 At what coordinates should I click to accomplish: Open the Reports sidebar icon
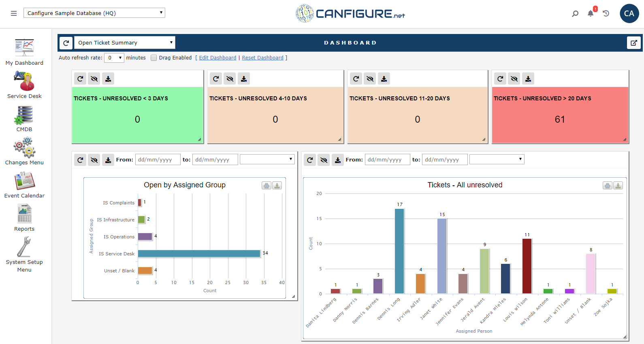24,214
